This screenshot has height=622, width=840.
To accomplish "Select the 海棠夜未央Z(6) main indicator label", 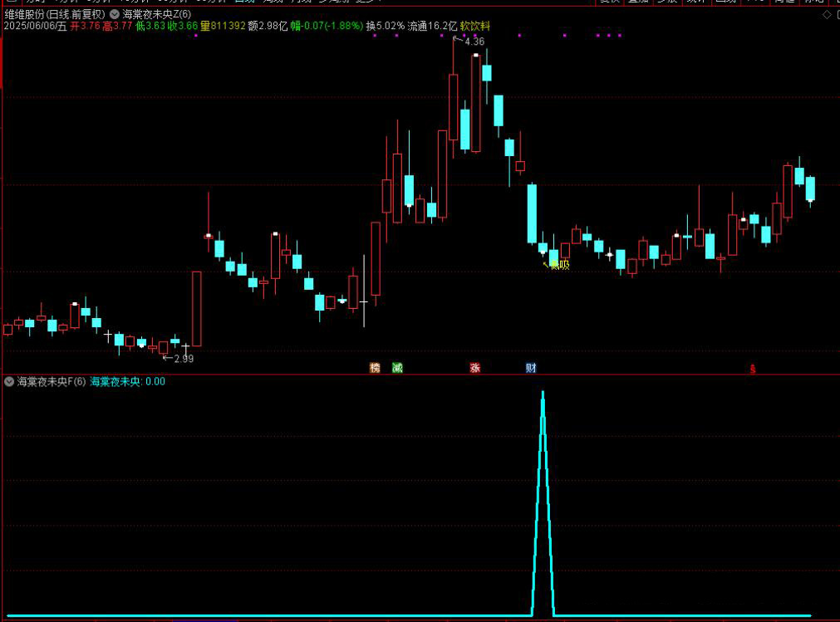I will tap(156, 14).
